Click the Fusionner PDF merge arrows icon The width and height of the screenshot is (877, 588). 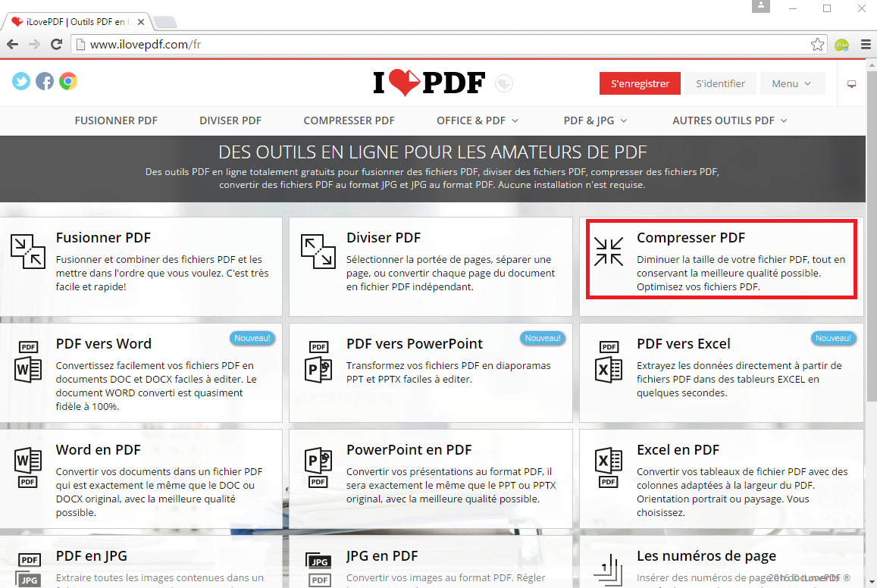click(28, 252)
